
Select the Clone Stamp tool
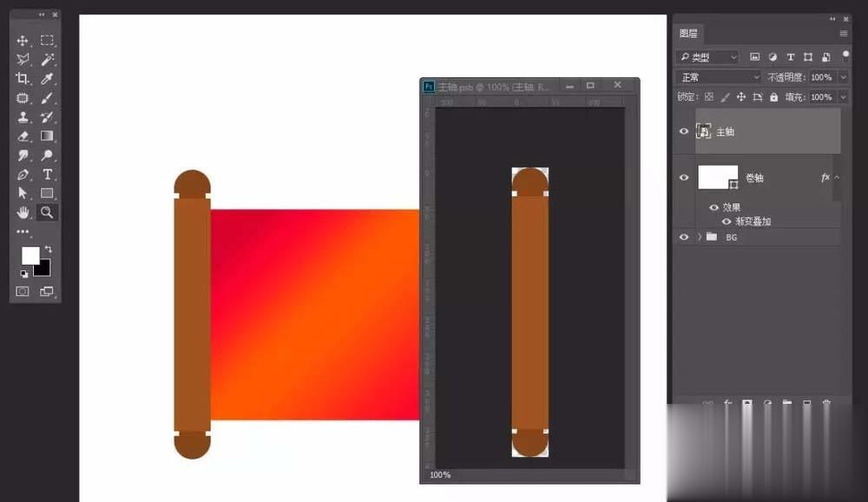point(23,117)
